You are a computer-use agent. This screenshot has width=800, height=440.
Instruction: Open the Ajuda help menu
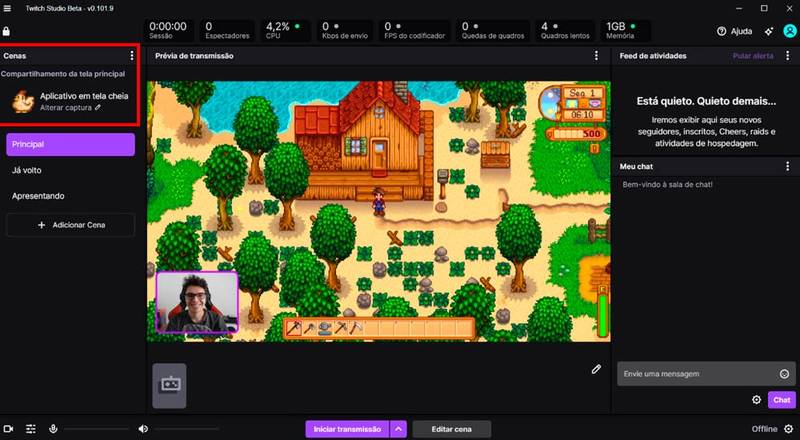734,31
